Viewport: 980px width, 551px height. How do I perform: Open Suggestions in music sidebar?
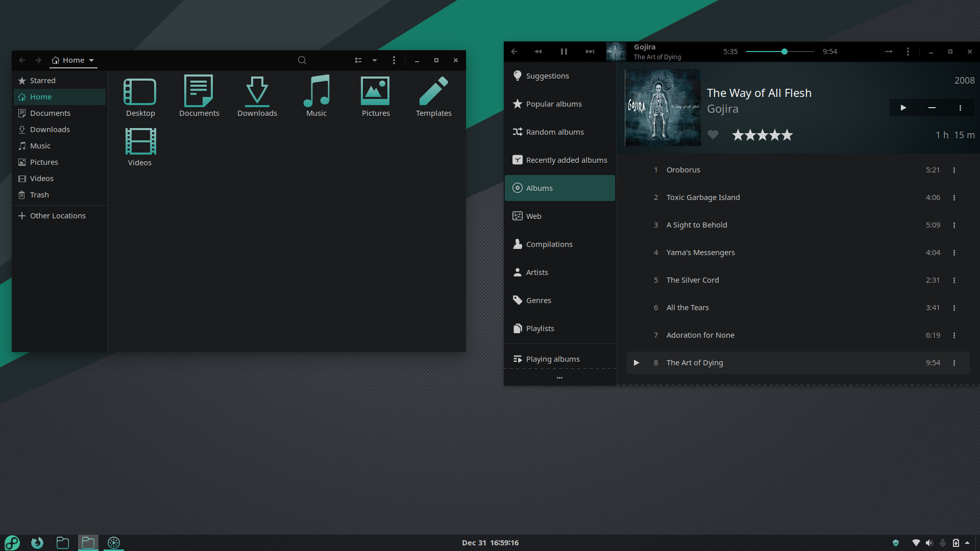[560, 76]
